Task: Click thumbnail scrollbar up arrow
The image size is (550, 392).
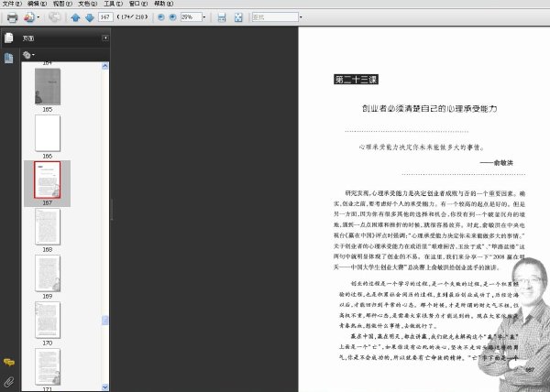Action: [104, 66]
